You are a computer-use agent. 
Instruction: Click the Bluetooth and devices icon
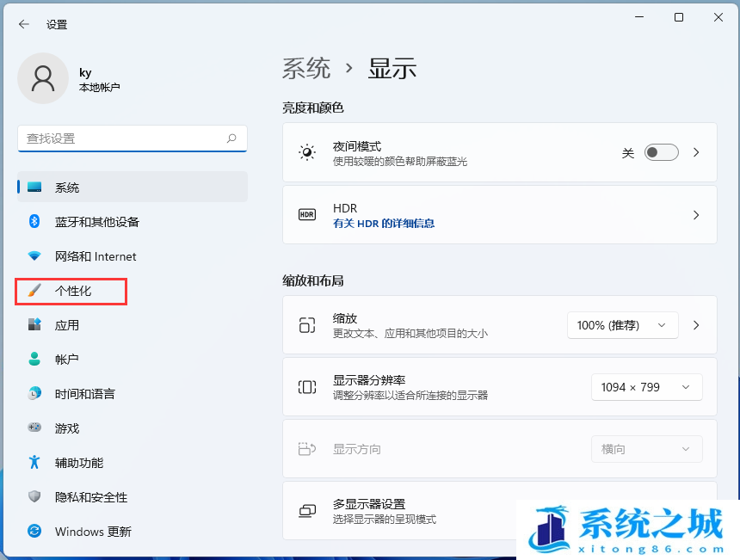click(34, 222)
